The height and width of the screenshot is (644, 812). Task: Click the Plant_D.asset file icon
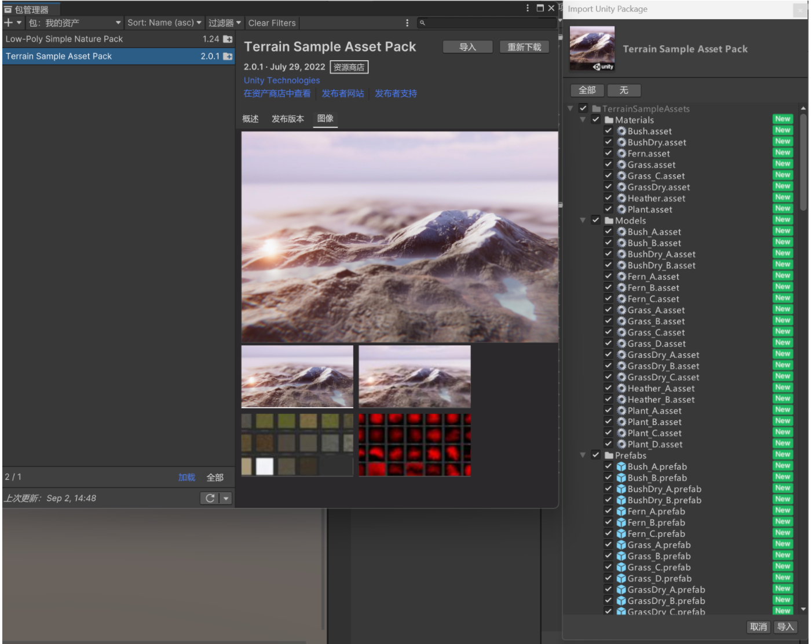(x=621, y=444)
